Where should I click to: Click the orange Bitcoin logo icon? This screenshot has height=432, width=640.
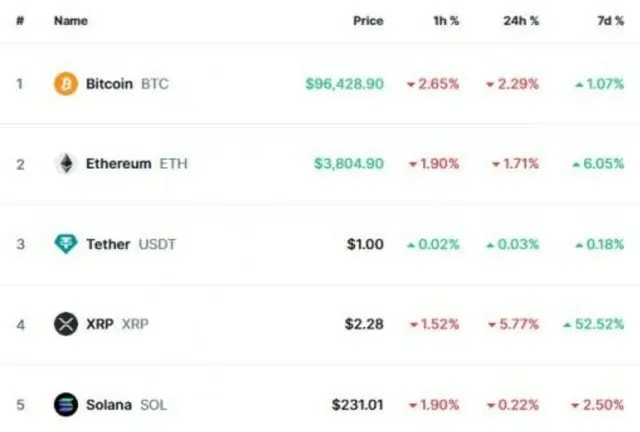pos(66,84)
